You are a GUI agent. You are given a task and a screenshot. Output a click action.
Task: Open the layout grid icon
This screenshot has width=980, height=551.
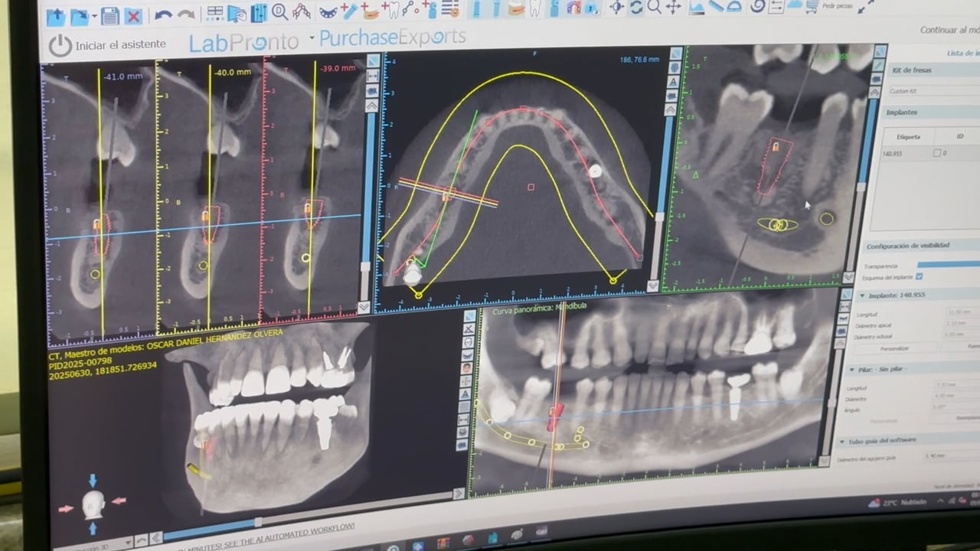[x=215, y=14]
